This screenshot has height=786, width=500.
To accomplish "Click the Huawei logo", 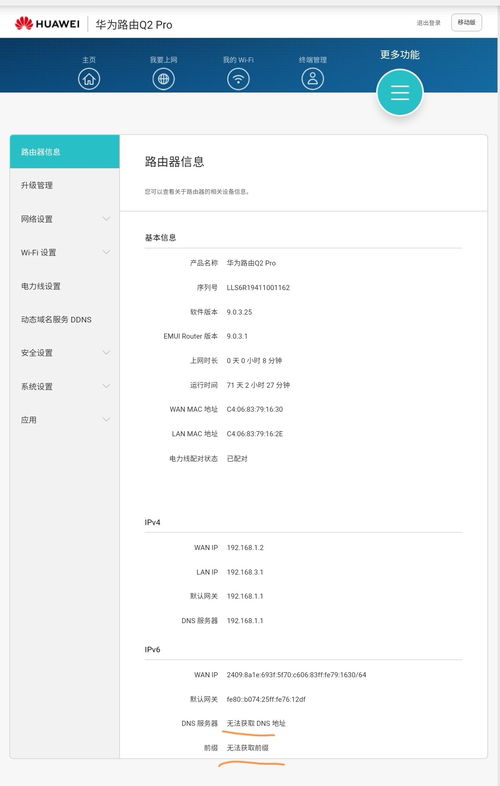I will tap(47, 24).
